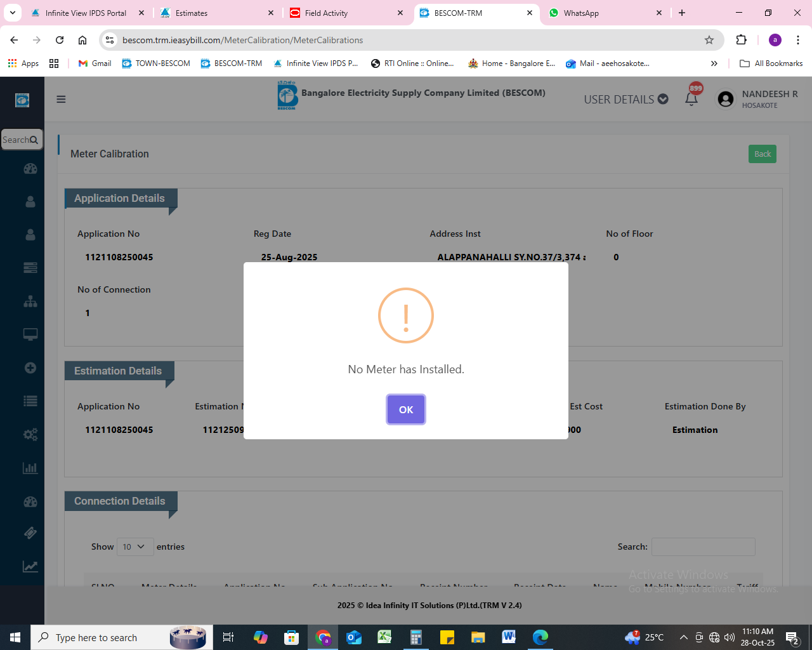Open the bar chart sidebar icon
812x650 pixels.
[30, 468]
